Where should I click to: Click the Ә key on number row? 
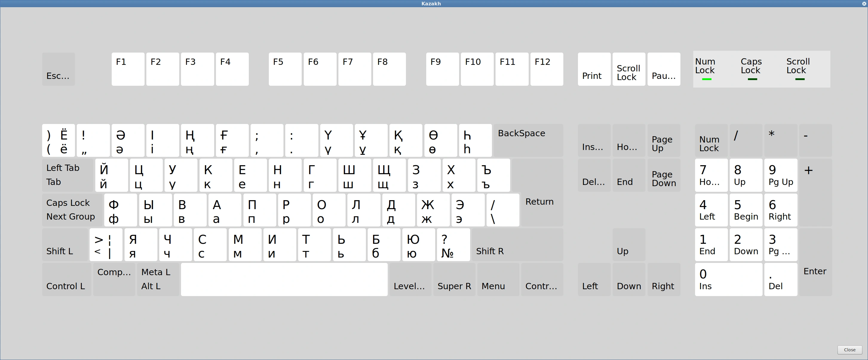[x=128, y=140]
